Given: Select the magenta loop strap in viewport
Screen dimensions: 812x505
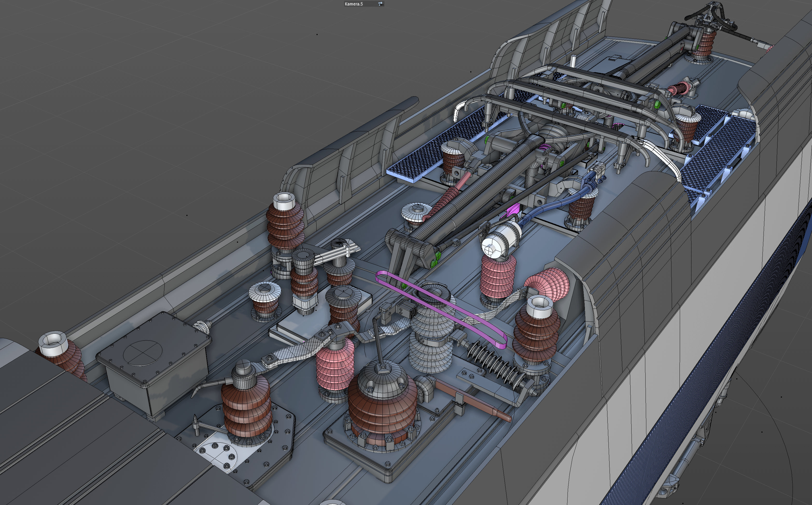Looking at the screenshot, I should [x=441, y=310].
